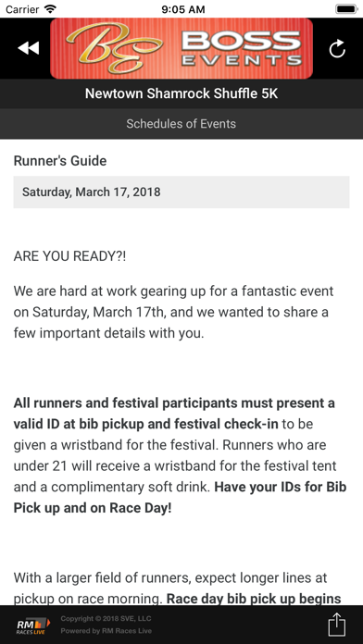This screenshot has width=363, height=644.
Task: Tap the Wi-Fi status icon
Action: (x=51, y=8)
